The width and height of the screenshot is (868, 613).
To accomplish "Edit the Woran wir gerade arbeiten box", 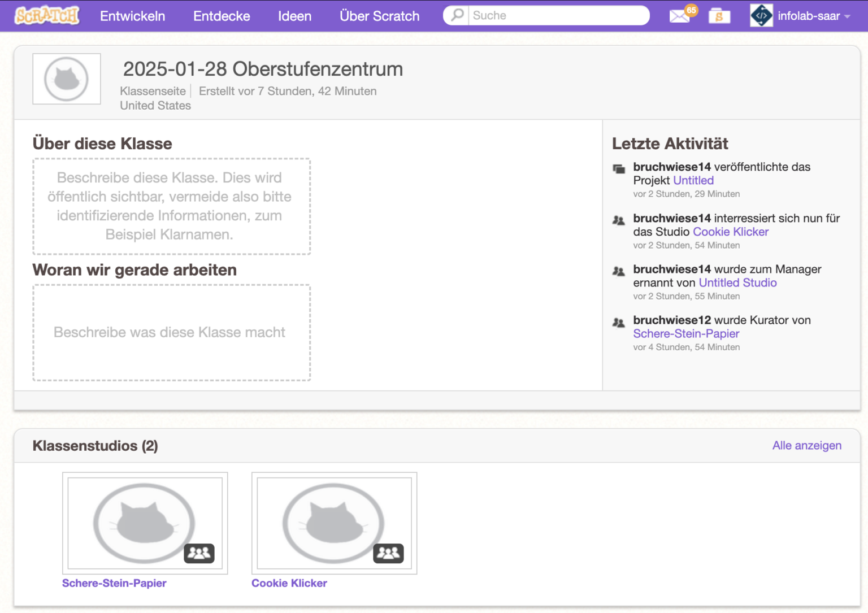I will point(171,332).
